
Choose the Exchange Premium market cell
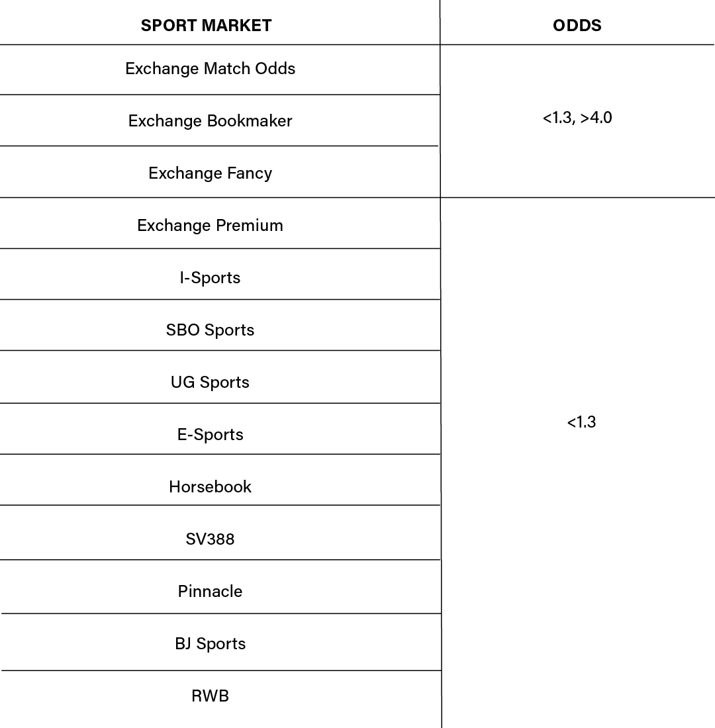pyautogui.click(x=210, y=226)
